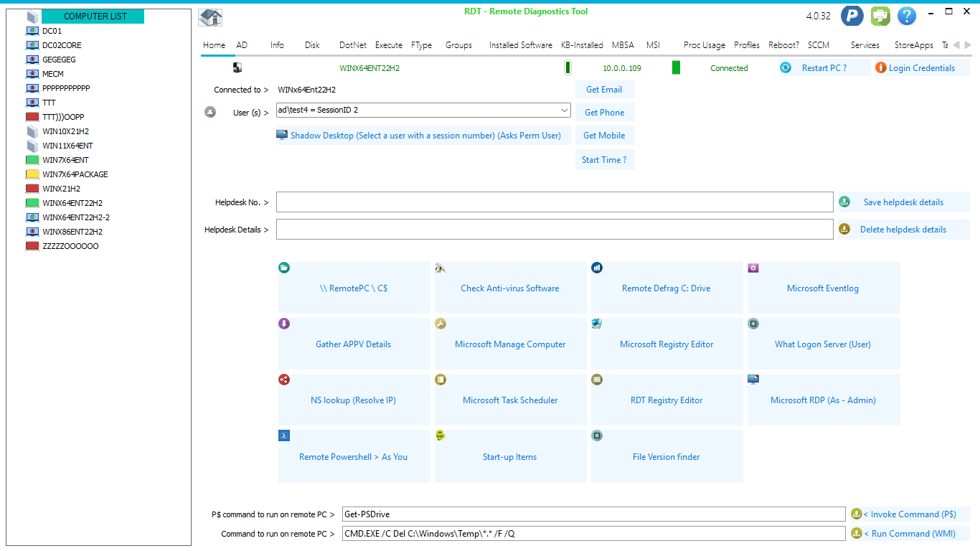Select MECM in the computer list
The image size is (980, 551).
pos(53,74)
